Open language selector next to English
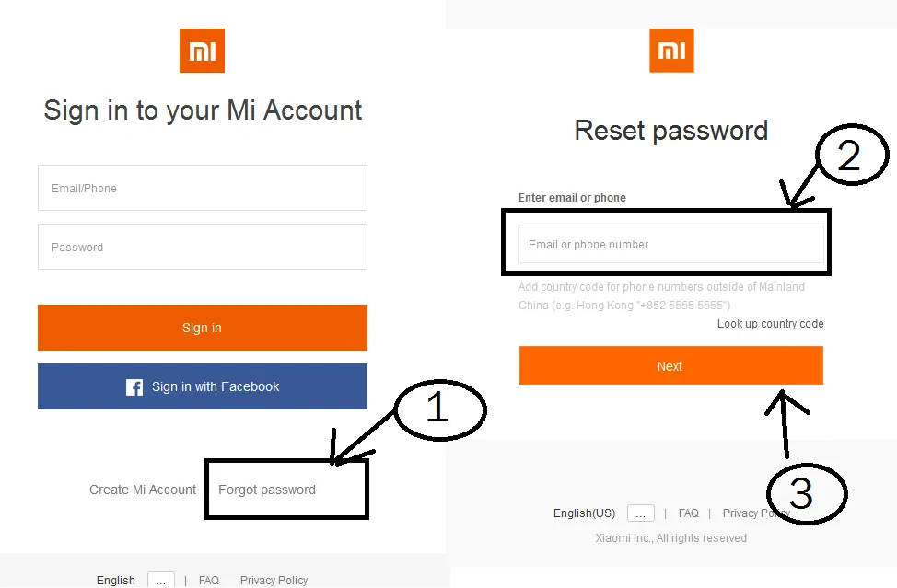 [161, 581]
